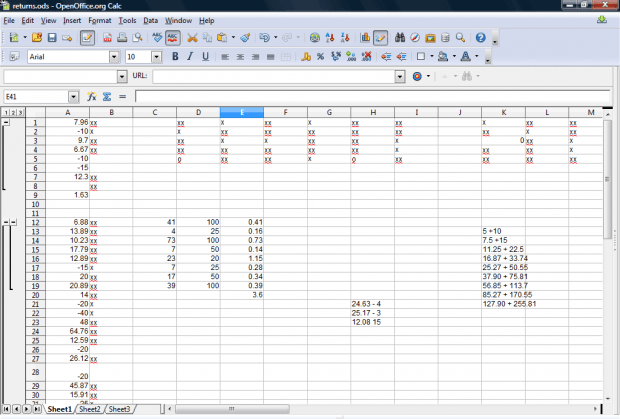
Task: Toggle Bold formatting
Action: 175,57
